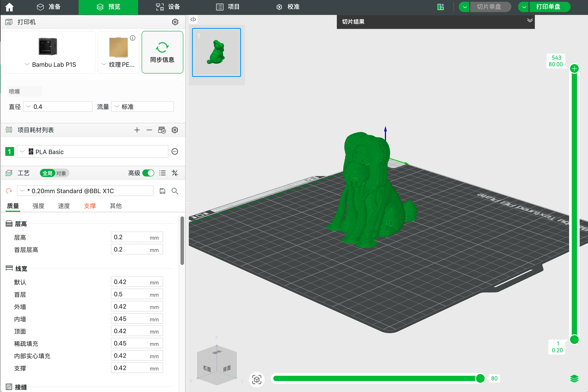
Task: Add a custom G-code with plus handle
Action: coord(574,68)
